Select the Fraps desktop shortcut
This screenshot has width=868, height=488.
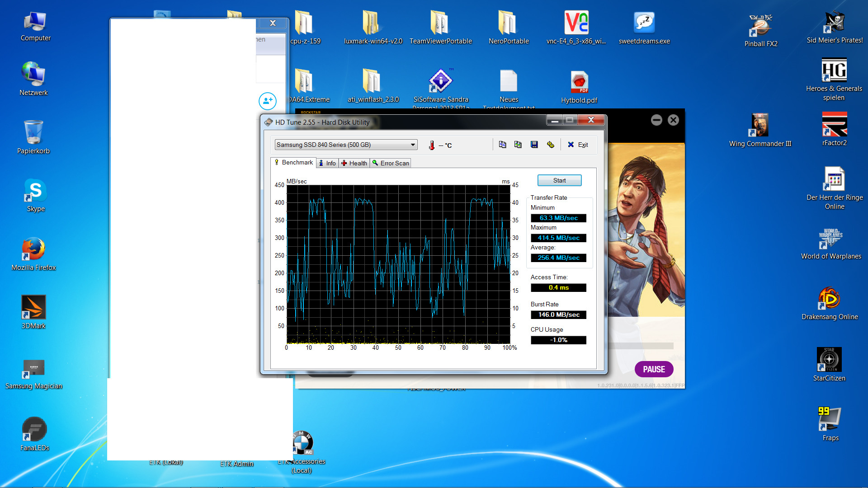(830, 419)
